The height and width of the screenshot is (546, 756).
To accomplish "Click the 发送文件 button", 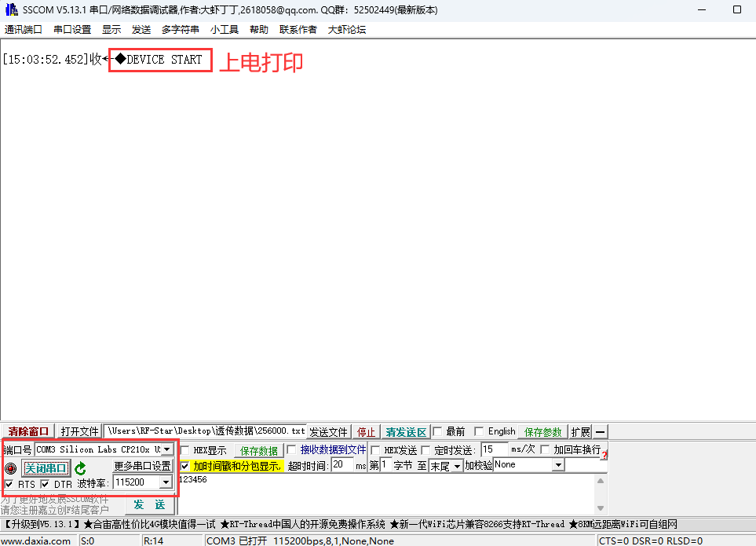I will (328, 431).
